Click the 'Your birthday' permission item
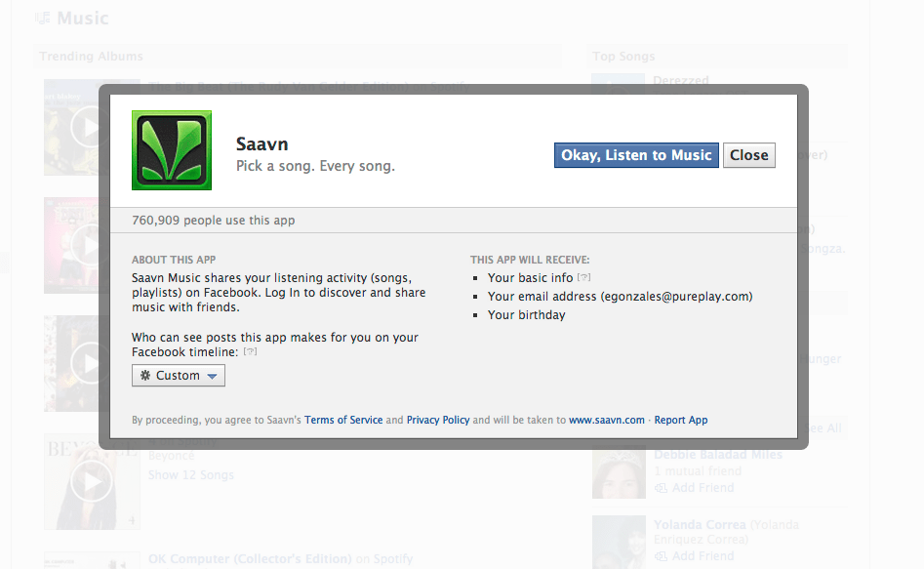This screenshot has height=569, width=924. click(526, 315)
